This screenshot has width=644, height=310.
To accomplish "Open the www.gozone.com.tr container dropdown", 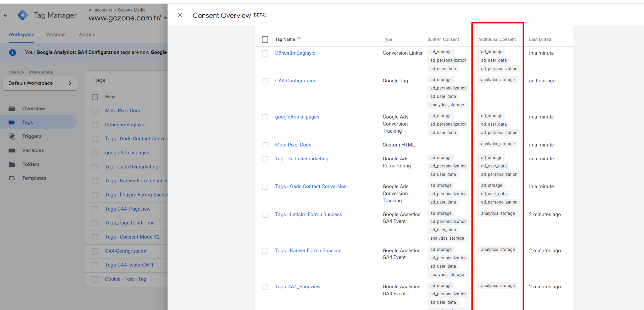I will click(165, 18).
